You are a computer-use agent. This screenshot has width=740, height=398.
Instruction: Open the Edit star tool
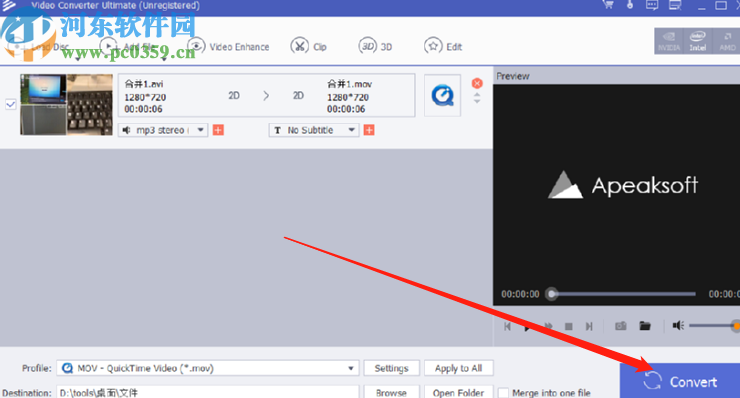443,46
